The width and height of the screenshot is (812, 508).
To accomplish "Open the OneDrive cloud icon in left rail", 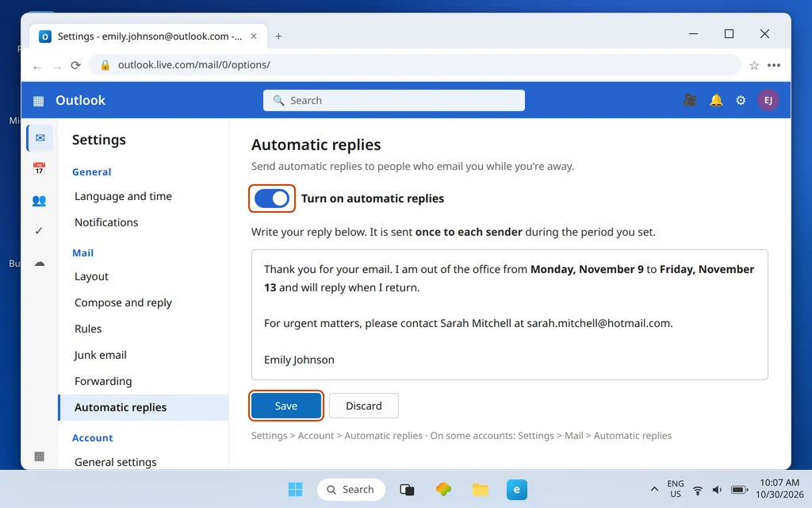I will (40, 264).
